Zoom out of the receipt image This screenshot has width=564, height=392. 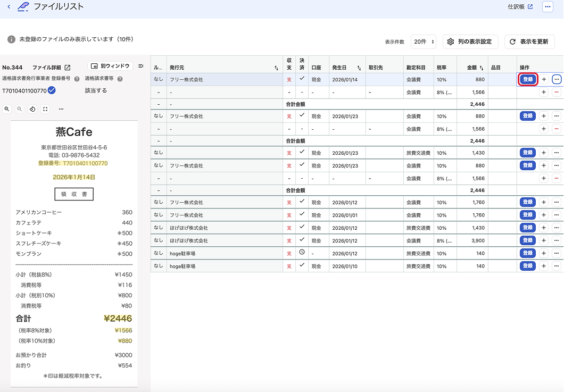(x=20, y=109)
